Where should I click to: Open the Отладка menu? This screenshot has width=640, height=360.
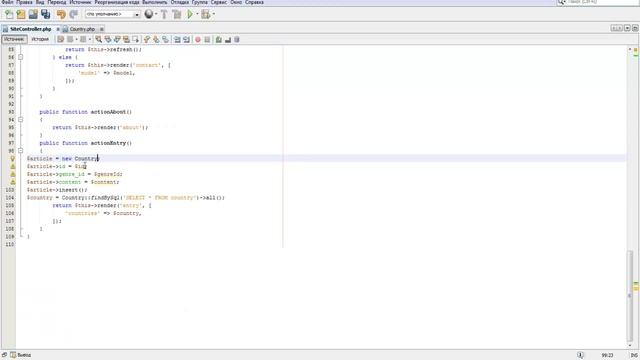(180, 2)
